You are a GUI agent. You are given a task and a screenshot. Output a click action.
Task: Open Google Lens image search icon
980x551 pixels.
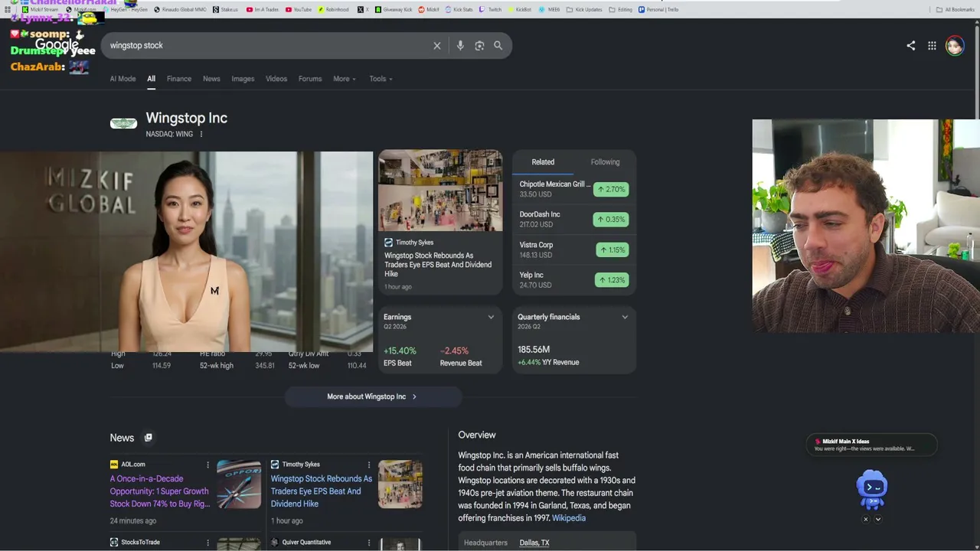[479, 46]
